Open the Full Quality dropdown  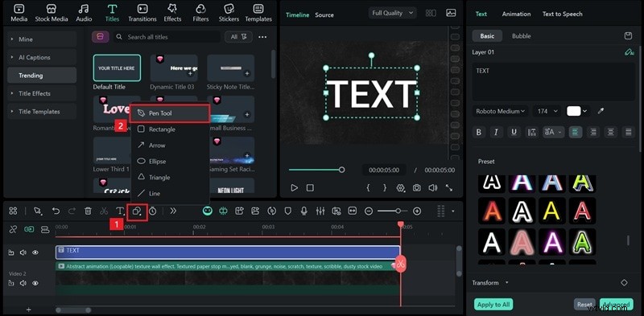393,13
